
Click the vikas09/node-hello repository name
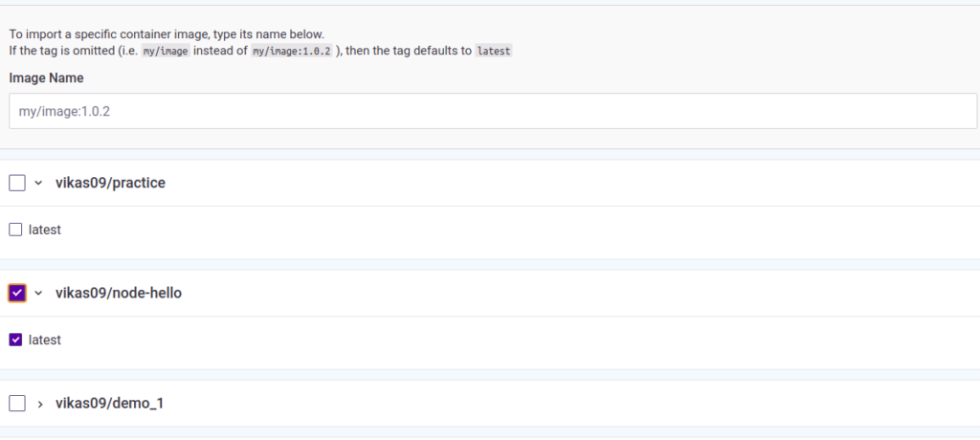pos(119,293)
